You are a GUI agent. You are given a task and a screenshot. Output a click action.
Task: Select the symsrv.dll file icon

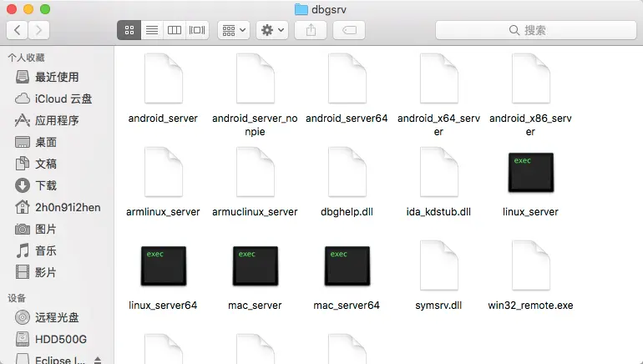pyautogui.click(x=438, y=265)
